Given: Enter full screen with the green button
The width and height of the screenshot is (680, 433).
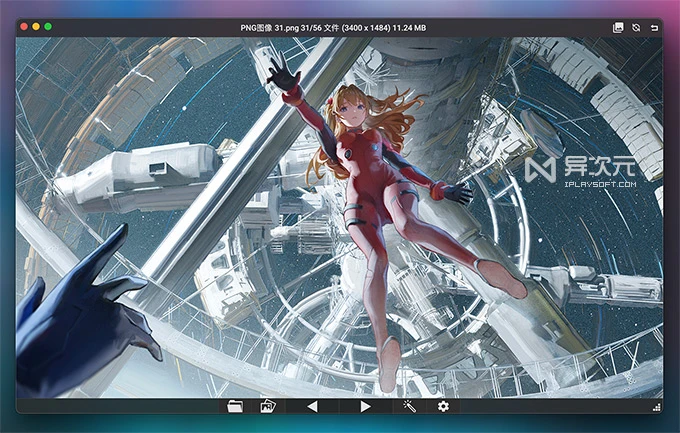Looking at the screenshot, I should [x=48, y=27].
